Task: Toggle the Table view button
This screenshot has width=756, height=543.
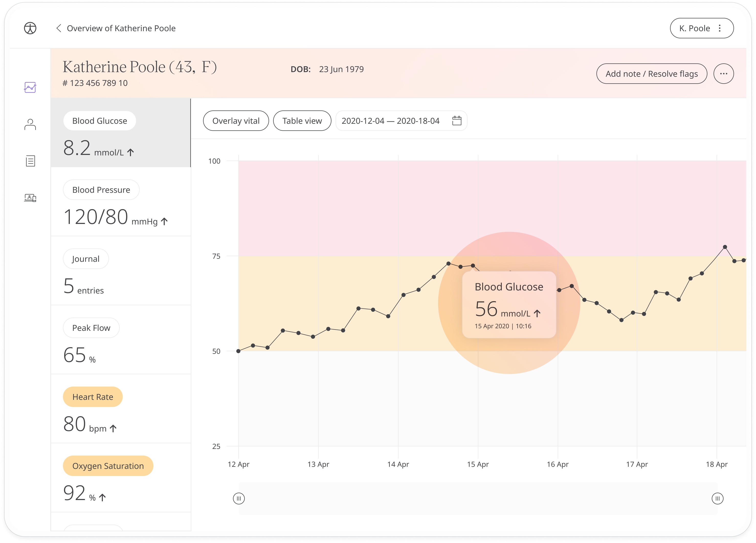Action: tap(302, 121)
